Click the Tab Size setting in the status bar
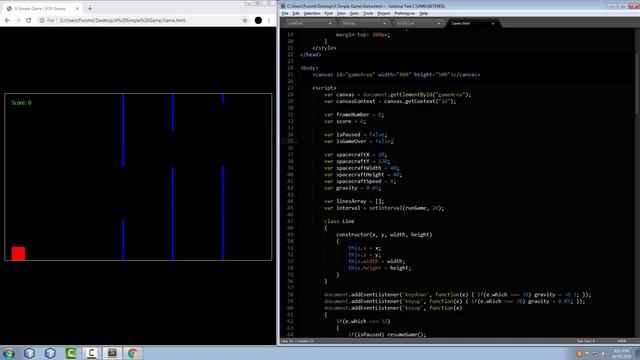 coord(585,341)
